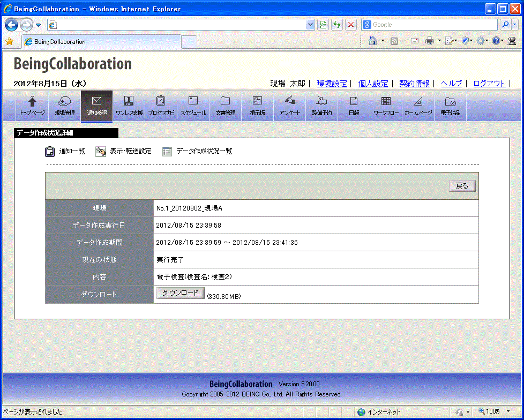Click the インターネット zone status indicator
Image resolution: width=524 pixels, height=420 pixels.
(x=379, y=411)
